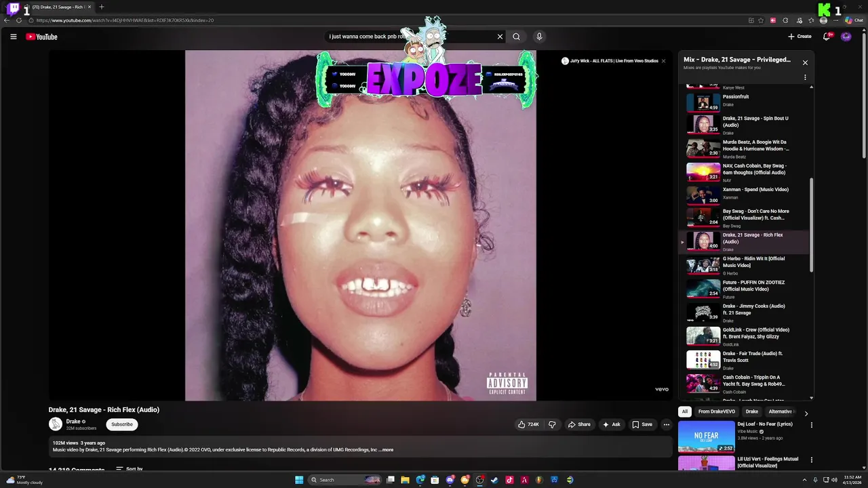
Task: Open a new browser tab
Action: [102, 7]
